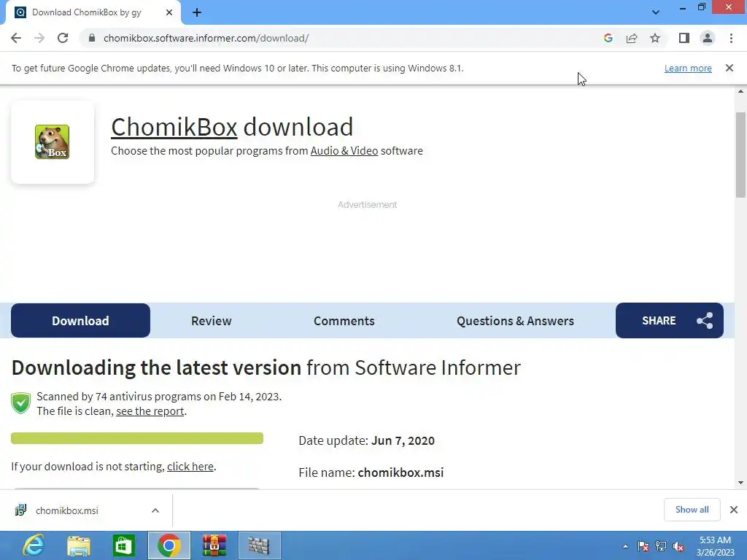Show all downloads

(692, 510)
